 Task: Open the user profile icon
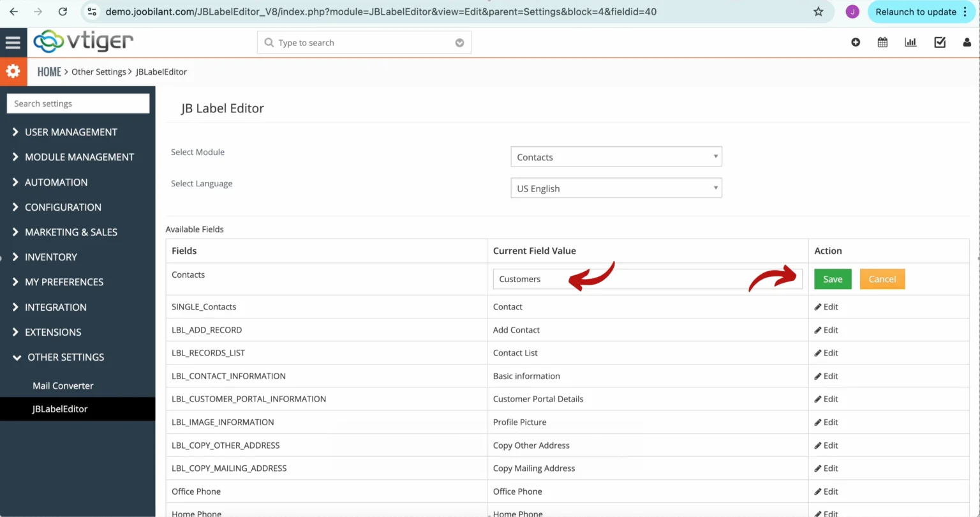coord(967,42)
